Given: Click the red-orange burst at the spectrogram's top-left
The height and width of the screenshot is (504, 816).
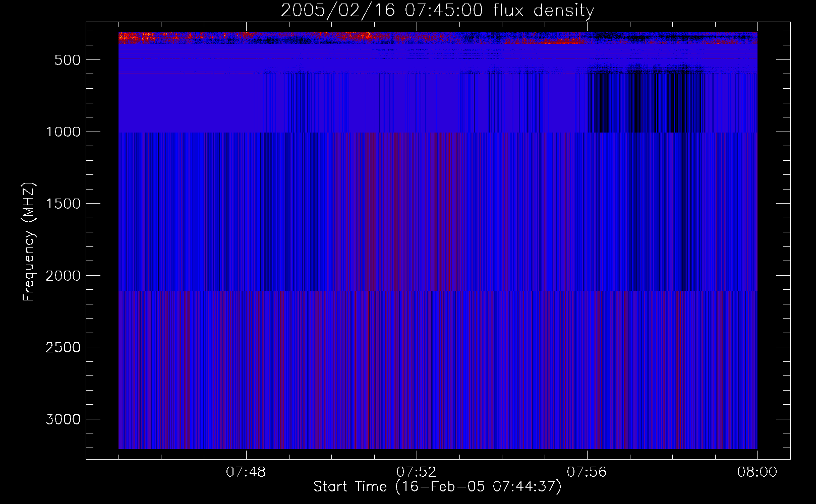Looking at the screenshot, I should point(136,37).
